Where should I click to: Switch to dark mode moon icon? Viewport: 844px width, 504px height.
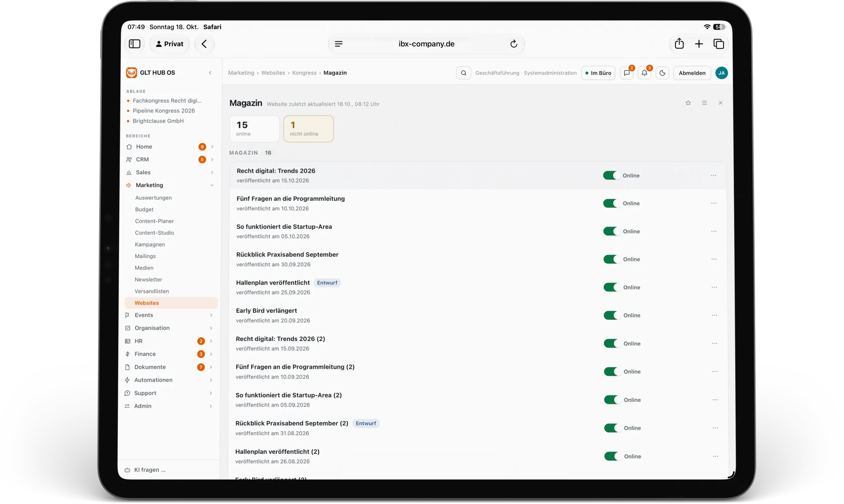[x=662, y=73]
